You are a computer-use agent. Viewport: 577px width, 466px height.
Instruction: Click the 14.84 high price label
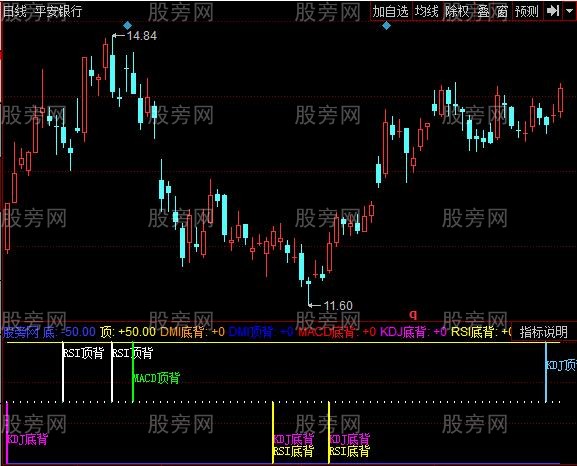point(142,36)
